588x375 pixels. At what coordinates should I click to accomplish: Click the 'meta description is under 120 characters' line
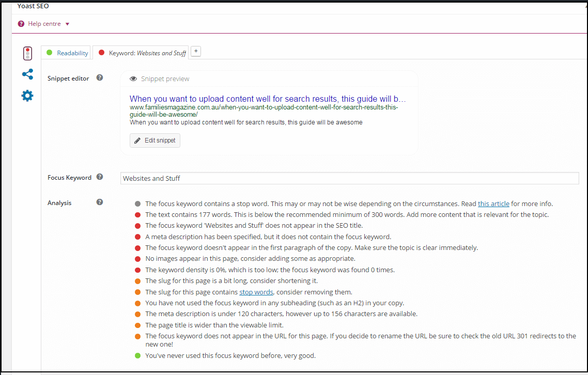coord(281,314)
